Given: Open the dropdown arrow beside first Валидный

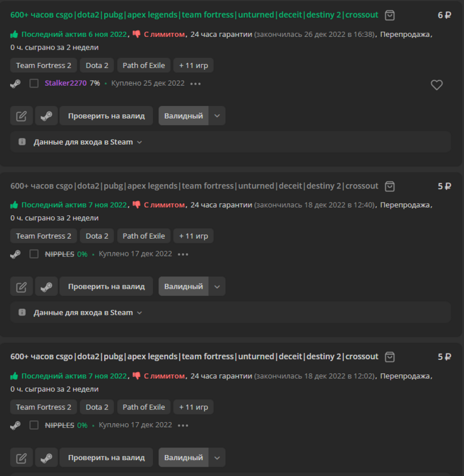Looking at the screenshot, I should [217, 116].
